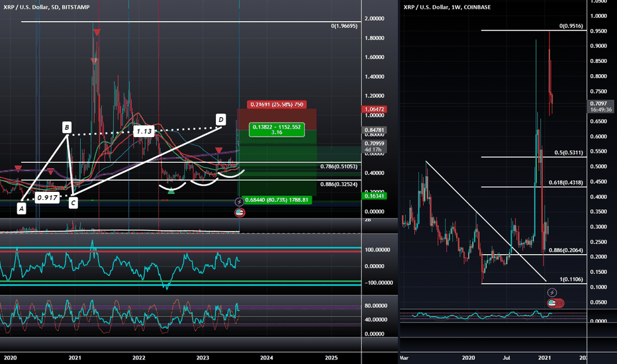Click the red 1.06472 price tag
Image resolution: width=617 pixels, height=364 pixels.
click(374, 109)
